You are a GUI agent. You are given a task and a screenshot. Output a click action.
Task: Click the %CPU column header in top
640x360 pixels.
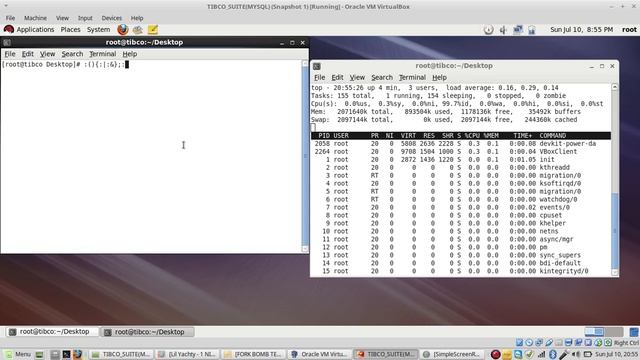coord(472,136)
